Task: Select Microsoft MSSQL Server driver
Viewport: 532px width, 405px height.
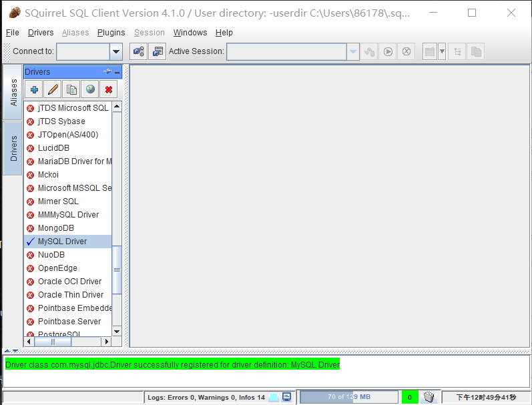Action: (x=68, y=188)
